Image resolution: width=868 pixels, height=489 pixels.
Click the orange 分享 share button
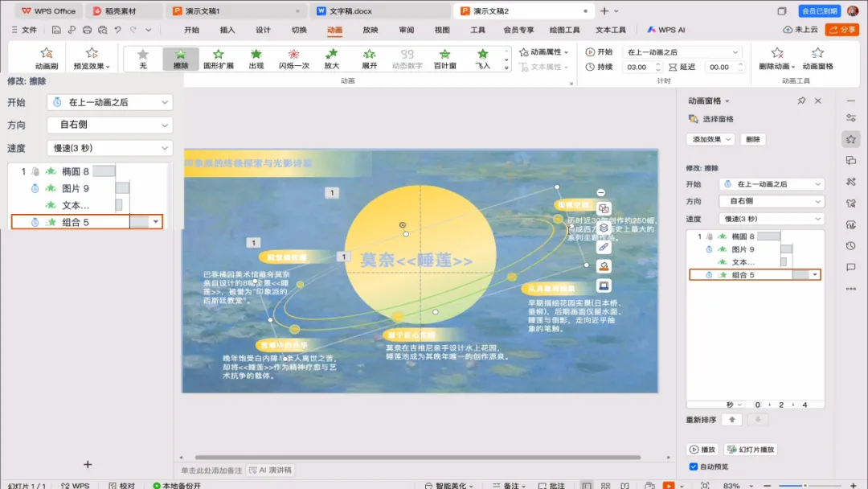point(842,30)
